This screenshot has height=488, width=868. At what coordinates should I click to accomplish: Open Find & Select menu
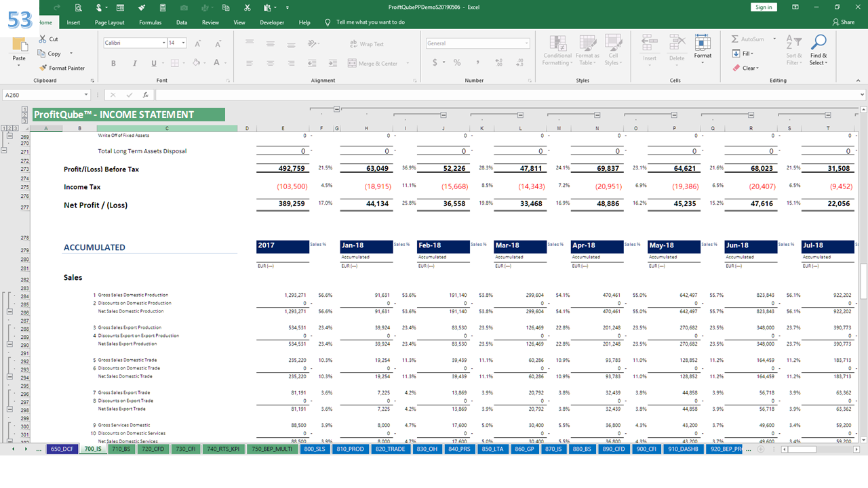point(818,50)
